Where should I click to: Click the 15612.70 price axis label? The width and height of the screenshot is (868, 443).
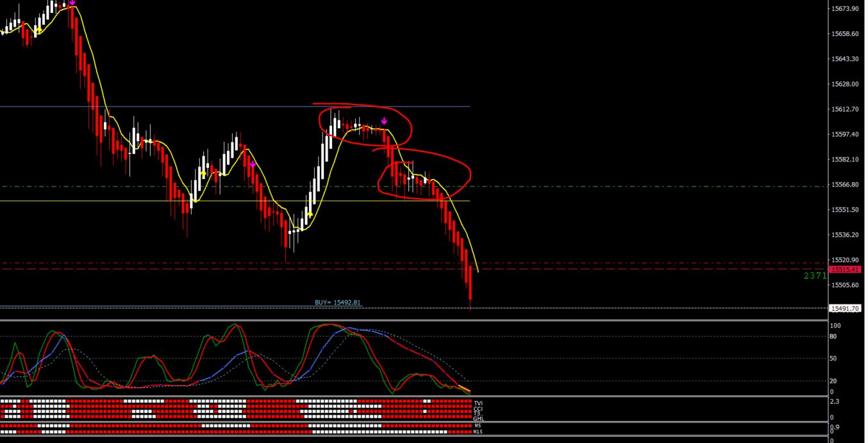click(x=844, y=109)
